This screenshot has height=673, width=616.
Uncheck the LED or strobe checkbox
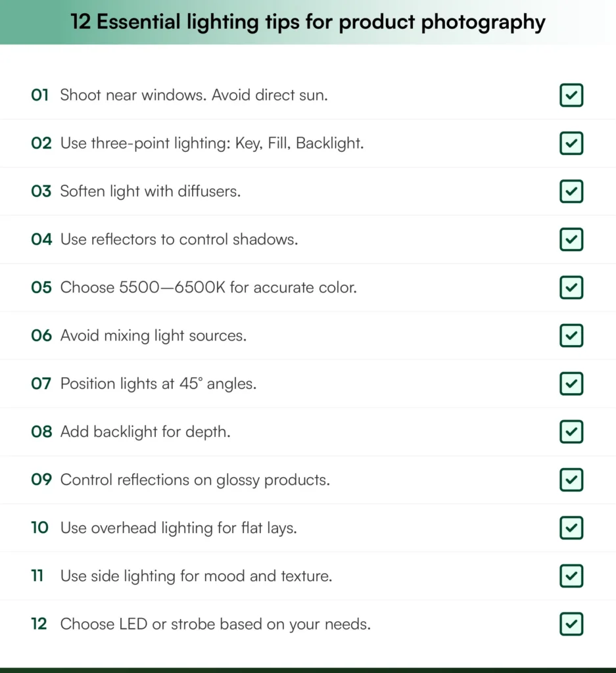[x=571, y=624]
